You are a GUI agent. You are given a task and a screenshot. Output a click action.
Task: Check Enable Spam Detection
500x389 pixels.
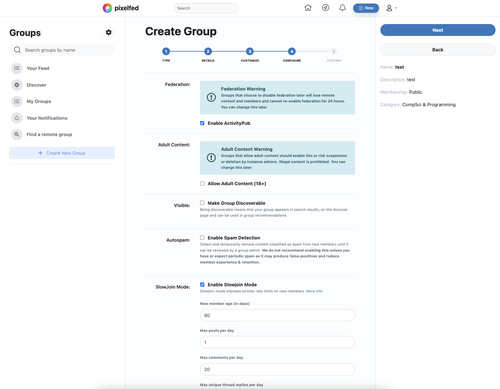coord(202,238)
